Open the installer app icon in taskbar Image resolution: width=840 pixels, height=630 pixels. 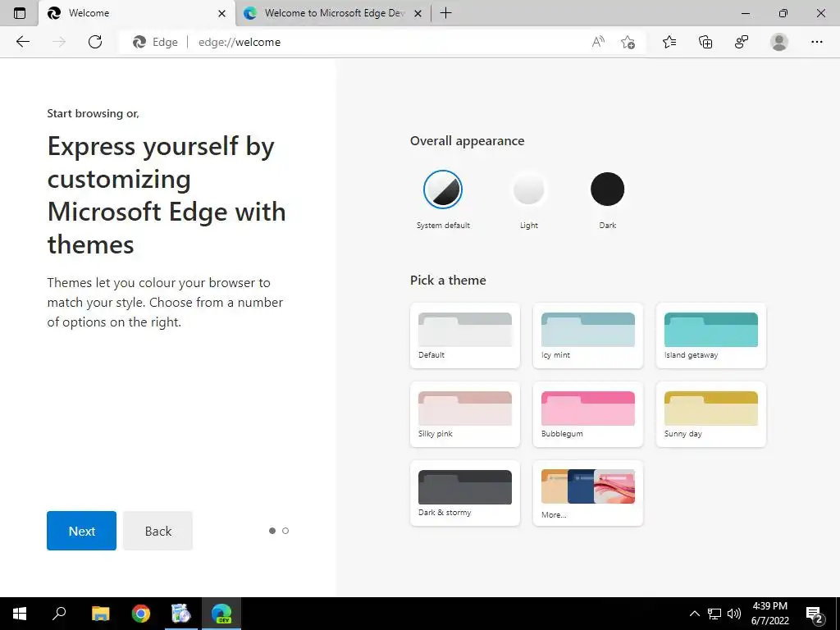click(181, 614)
